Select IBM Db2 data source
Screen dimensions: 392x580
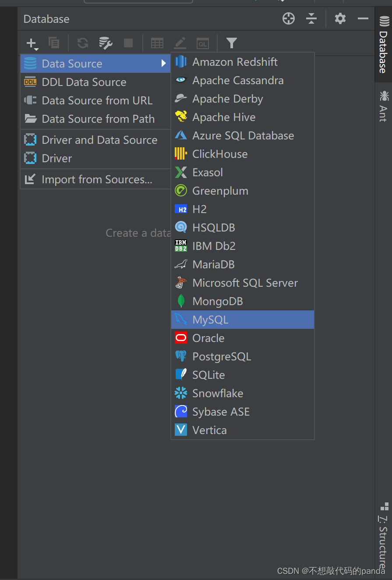pyautogui.click(x=243, y=246)
